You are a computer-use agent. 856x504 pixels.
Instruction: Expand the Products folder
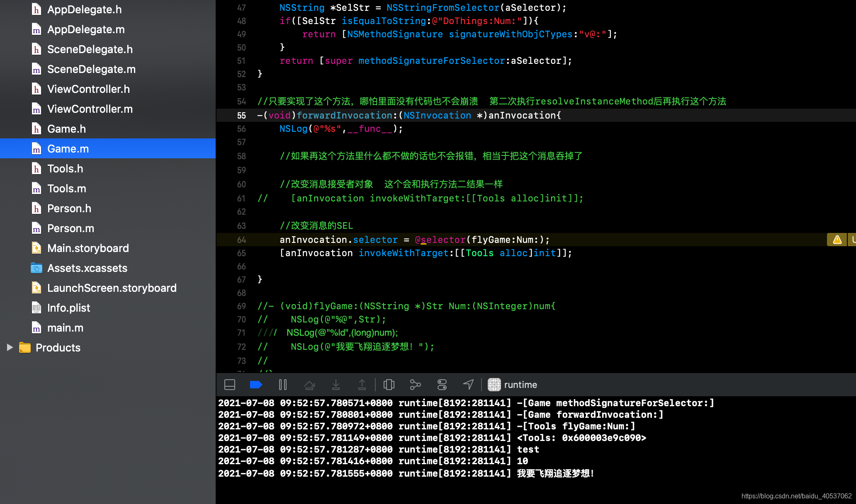[x=10, y=347]
